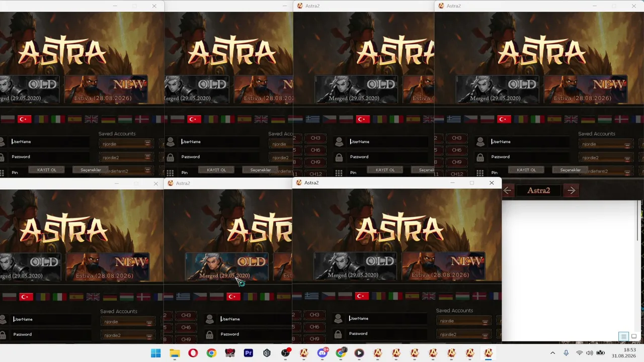The width and height of the screenshot is (644, 362).
Task: Select the German flag in the bottom-left window
Action: (x=110, y=297)
